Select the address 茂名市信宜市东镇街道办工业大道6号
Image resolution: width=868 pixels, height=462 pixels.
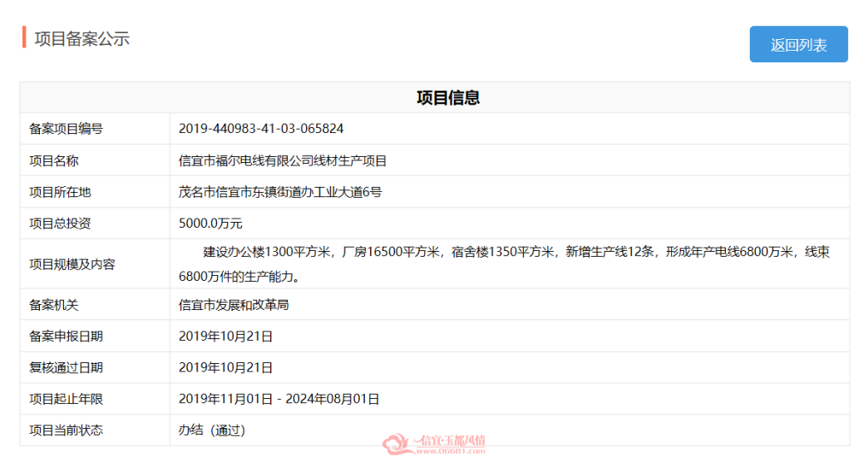click(280, 192)
